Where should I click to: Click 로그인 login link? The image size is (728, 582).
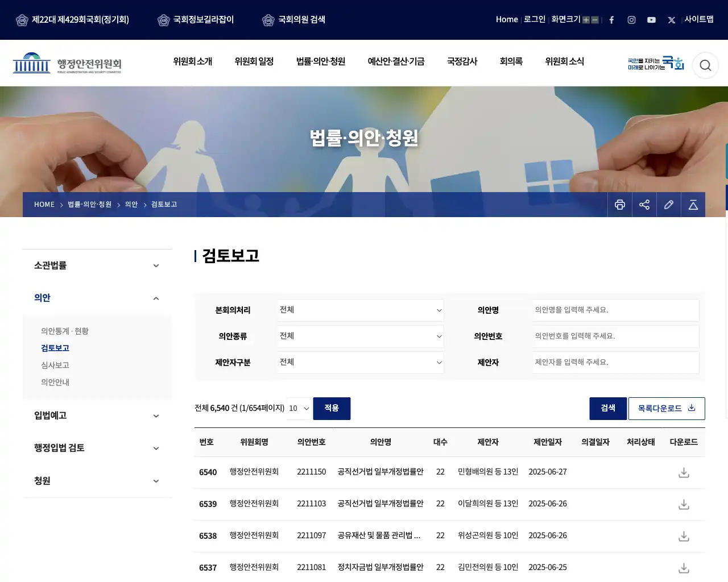(535, 19)
